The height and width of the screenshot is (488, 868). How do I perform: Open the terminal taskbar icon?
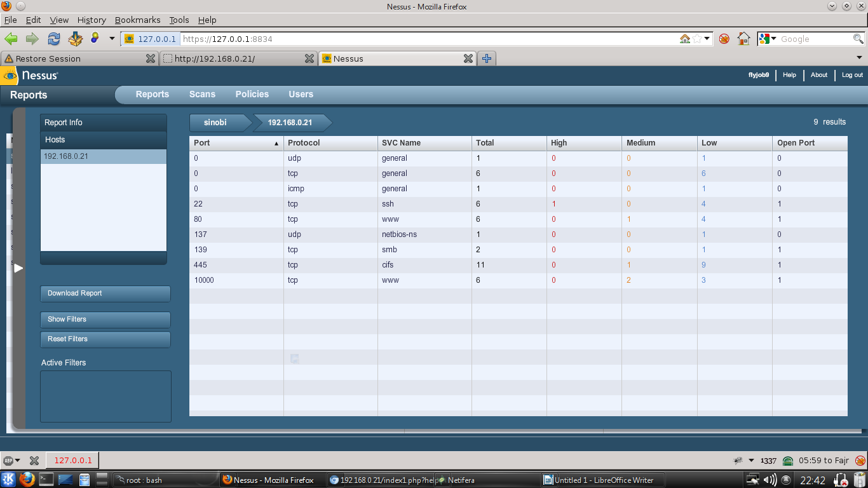click(46, 480)
